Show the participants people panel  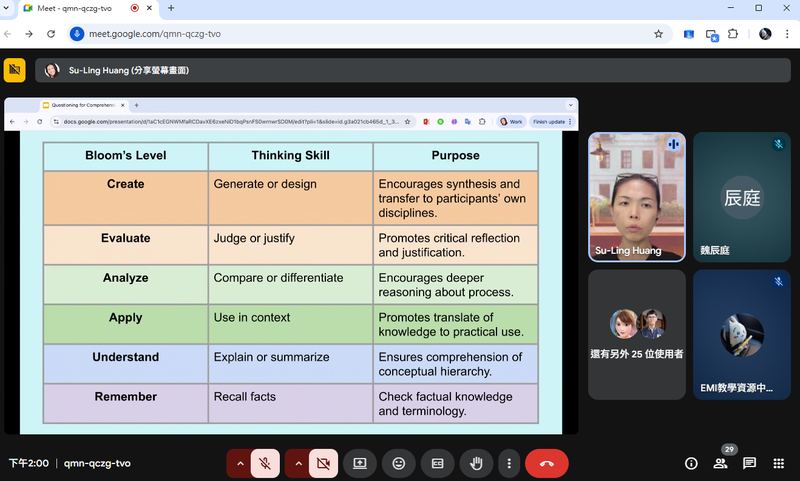pos(720,464)
